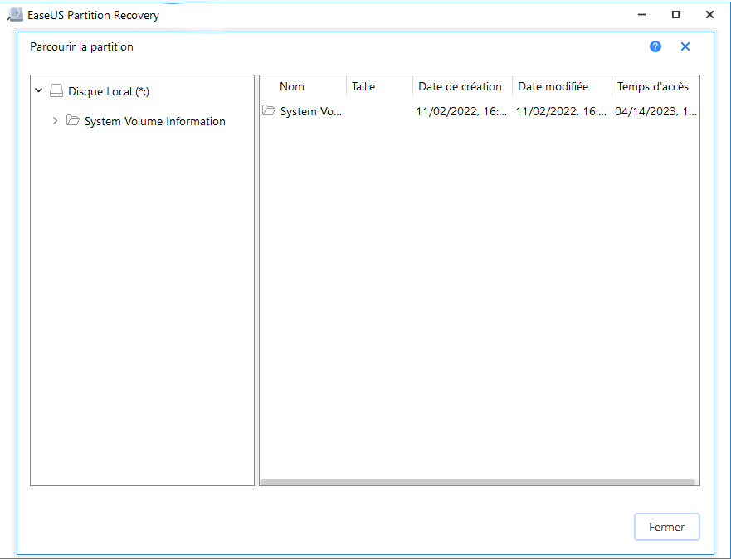
Task: Click the modified date 11/02/2022 cell
Action: pyautogui.click(x=561, y=111)
